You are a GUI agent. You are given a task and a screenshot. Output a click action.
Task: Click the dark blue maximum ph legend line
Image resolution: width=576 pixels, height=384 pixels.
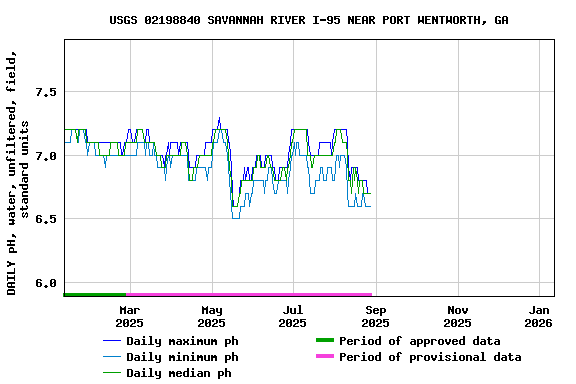(112, 341)
